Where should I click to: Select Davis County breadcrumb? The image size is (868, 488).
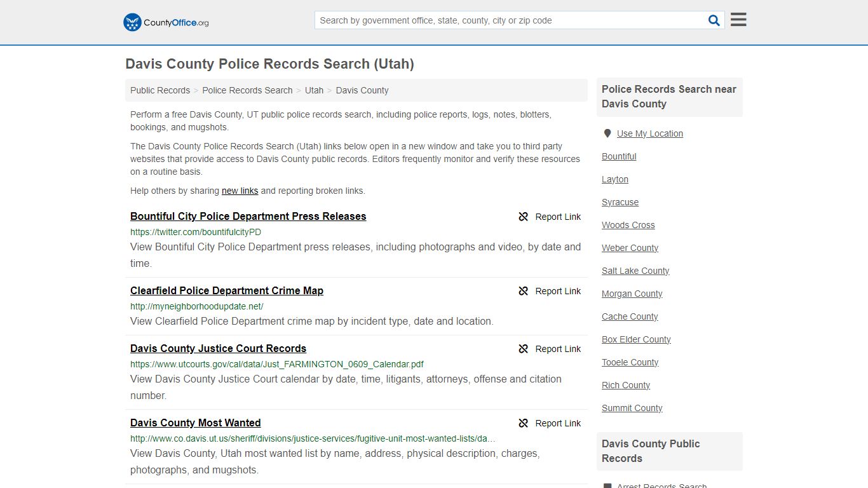coord(362,90)
